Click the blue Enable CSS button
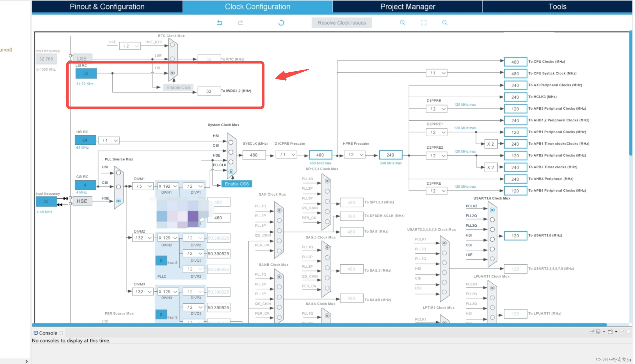Screen dimensions: 635x364 236,184
